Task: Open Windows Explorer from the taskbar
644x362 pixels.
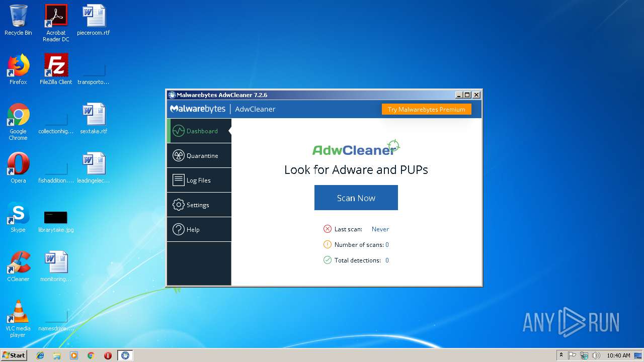Action: [57, 355]
